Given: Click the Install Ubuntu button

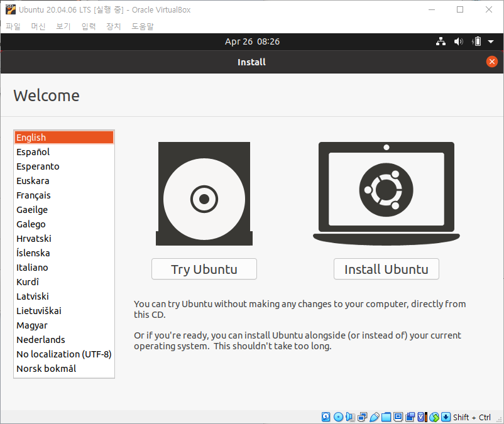Looking at the screenshot, I should pyautogui.click(x=386, y=269).
